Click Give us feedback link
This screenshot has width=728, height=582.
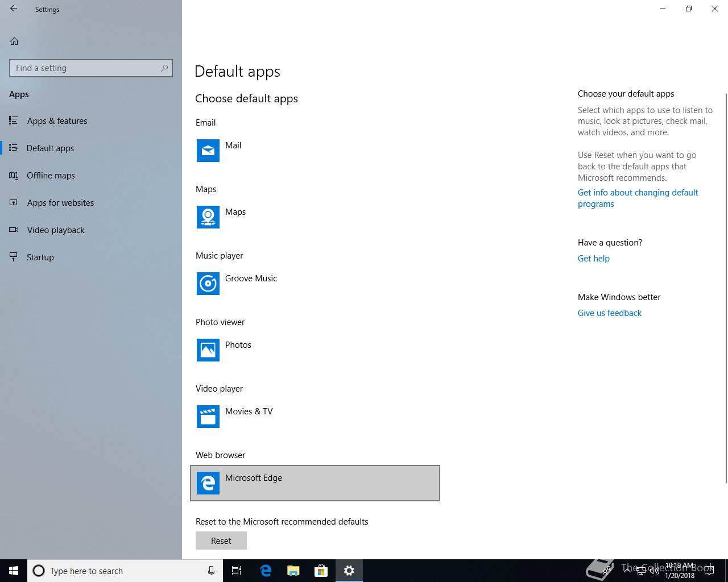(x=610, y=313)
